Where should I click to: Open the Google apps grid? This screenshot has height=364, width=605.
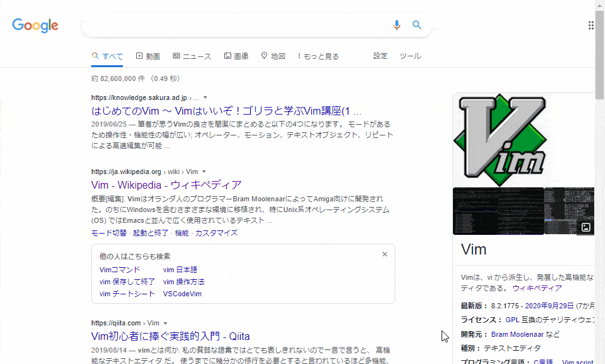point(590,25)
